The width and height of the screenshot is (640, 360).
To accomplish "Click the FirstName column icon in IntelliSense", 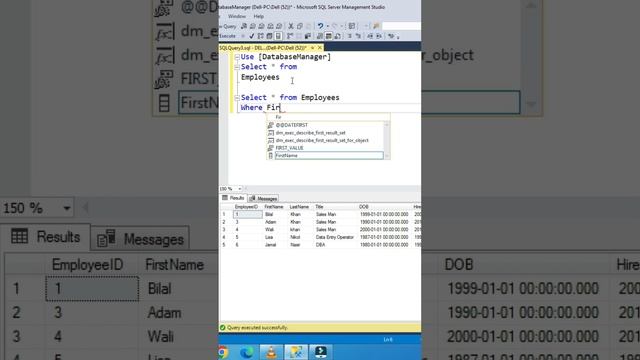I will (271, 156).
